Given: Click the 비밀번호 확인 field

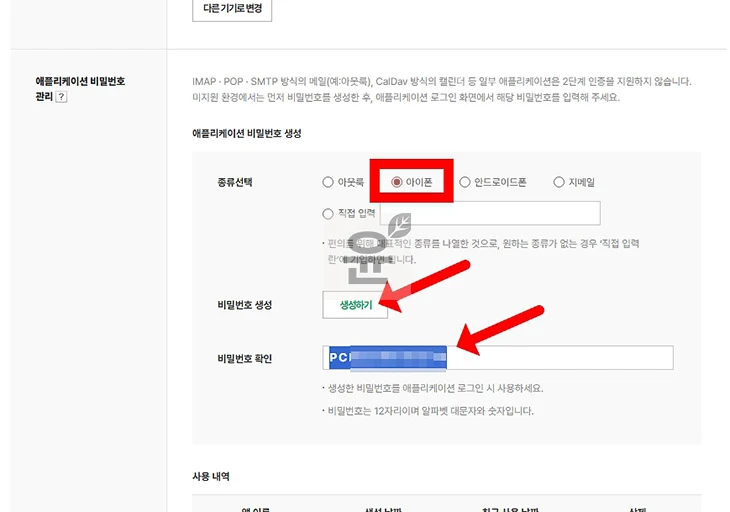Looking at the screenshot, I should [x=498, y=357].
